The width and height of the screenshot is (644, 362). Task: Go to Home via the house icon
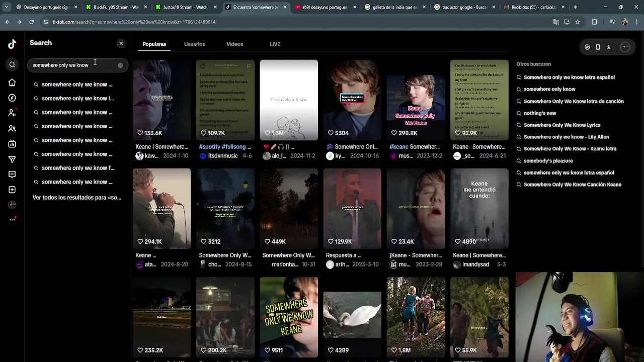point(12,82)
